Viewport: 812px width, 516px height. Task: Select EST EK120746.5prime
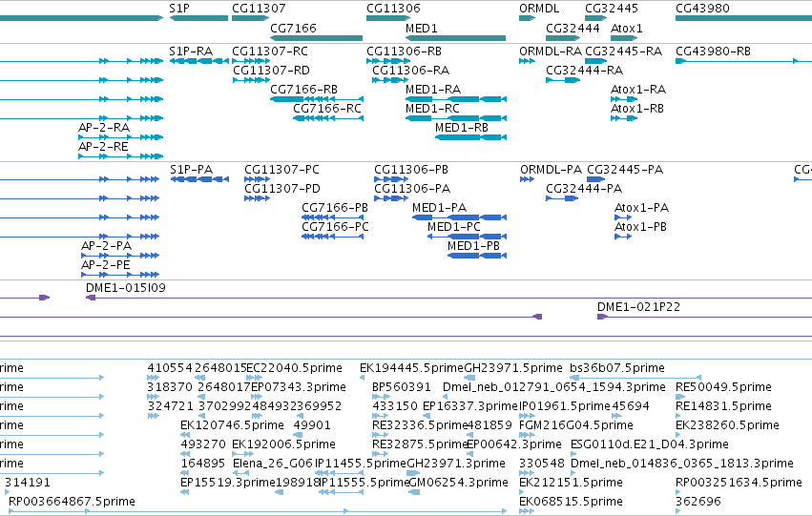click(x=232, y=426)
